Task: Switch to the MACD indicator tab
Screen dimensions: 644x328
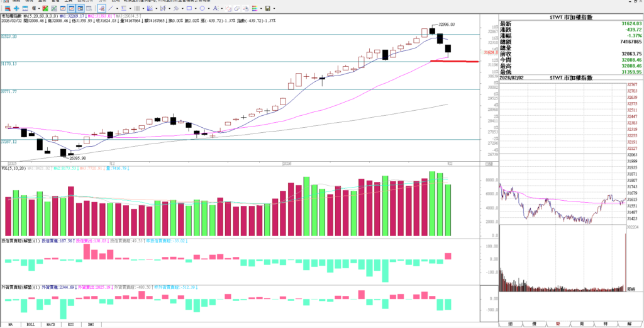Action: click(x=50, y=324)
